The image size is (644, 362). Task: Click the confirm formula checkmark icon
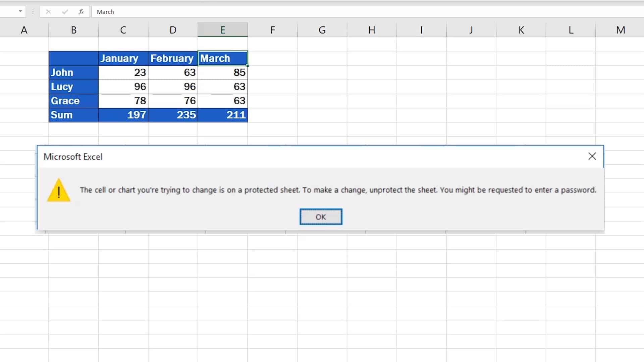(x=64, y=12)
